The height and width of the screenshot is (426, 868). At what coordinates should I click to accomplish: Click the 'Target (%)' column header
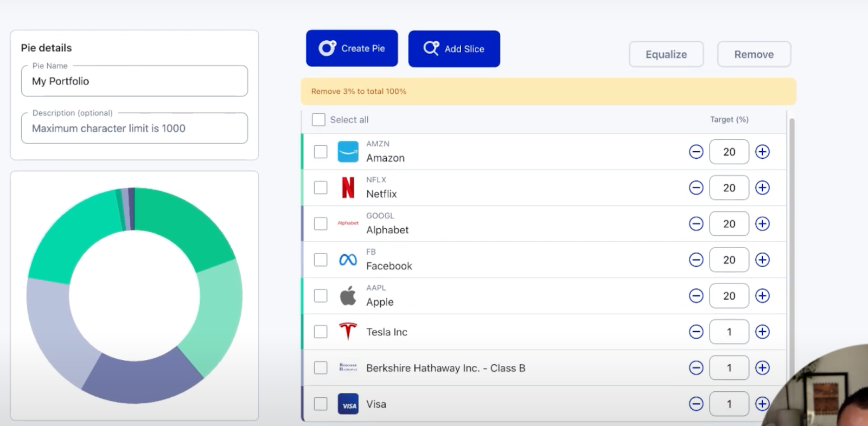pyautogui.click(x=729, y=119)
